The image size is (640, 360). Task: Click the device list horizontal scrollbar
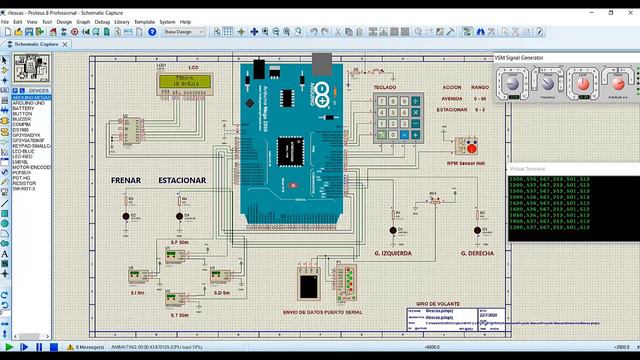pyautogui.click(x=31, y=336)
